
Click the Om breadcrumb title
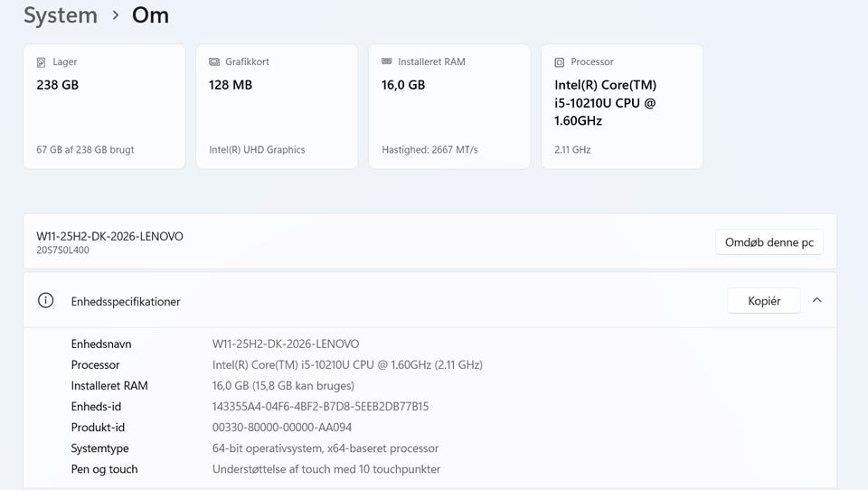(150, 15)
